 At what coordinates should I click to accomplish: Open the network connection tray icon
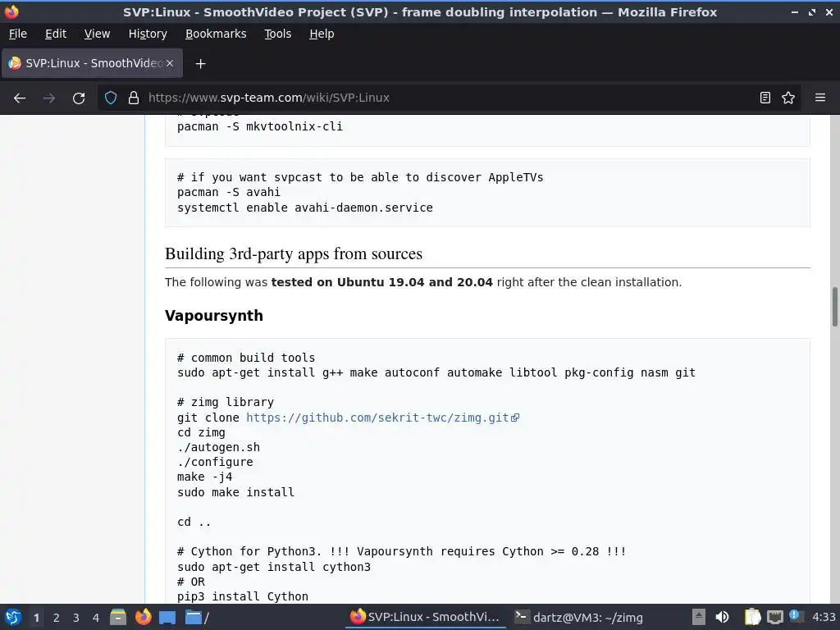[x=774, y=617]
